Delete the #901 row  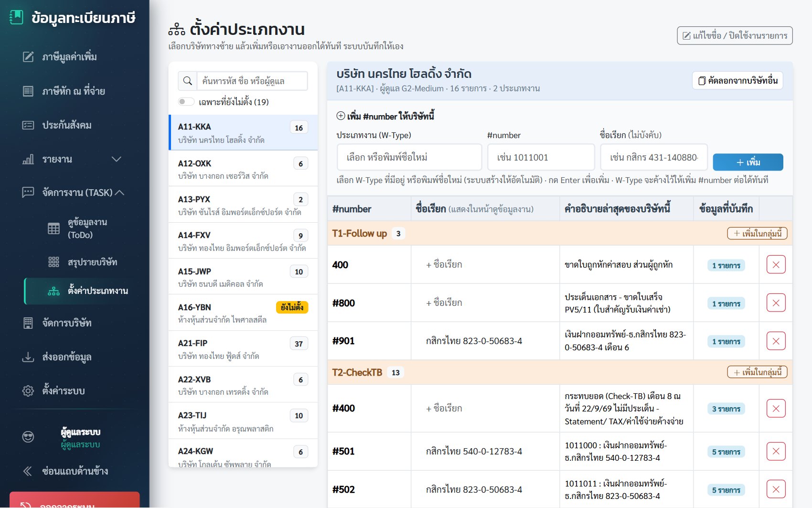click(776, 341)
